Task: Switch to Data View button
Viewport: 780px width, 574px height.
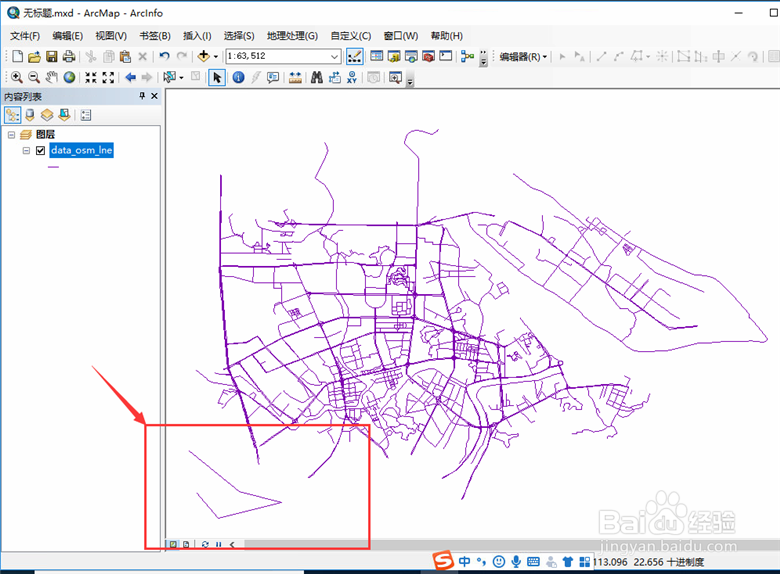Action: [173, 545]
